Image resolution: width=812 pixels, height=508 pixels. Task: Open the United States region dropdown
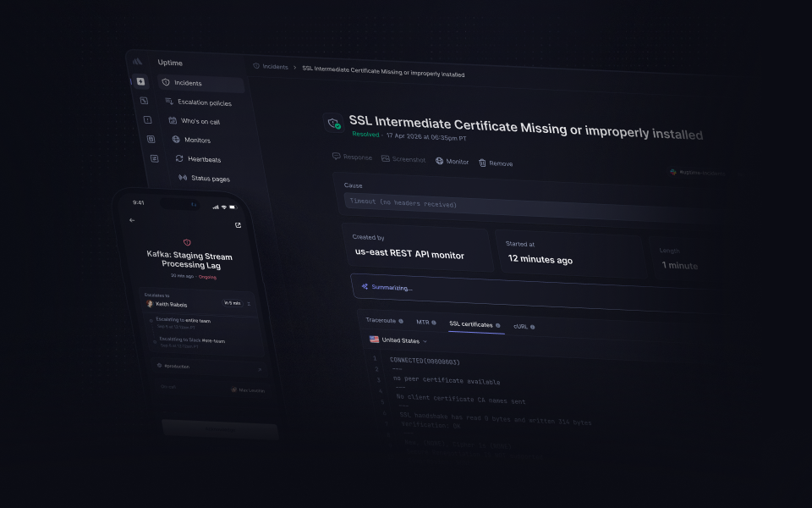(x=398, y=340)
